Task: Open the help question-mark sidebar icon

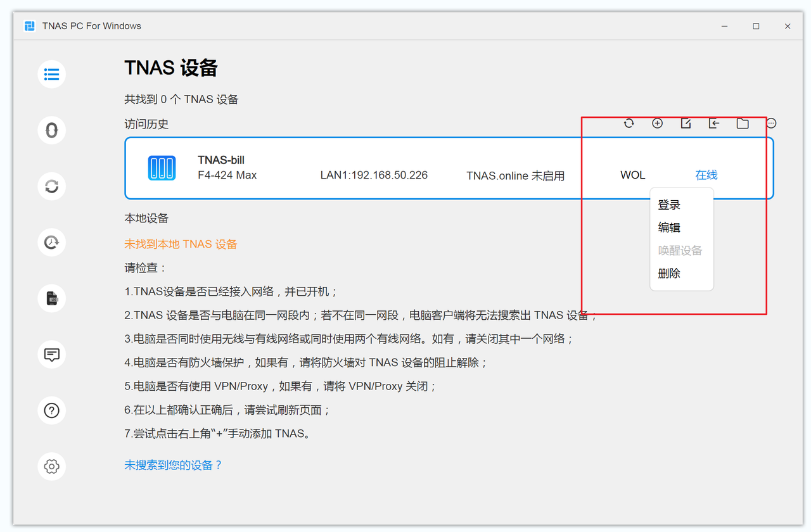Action: (x=52, y=410)
